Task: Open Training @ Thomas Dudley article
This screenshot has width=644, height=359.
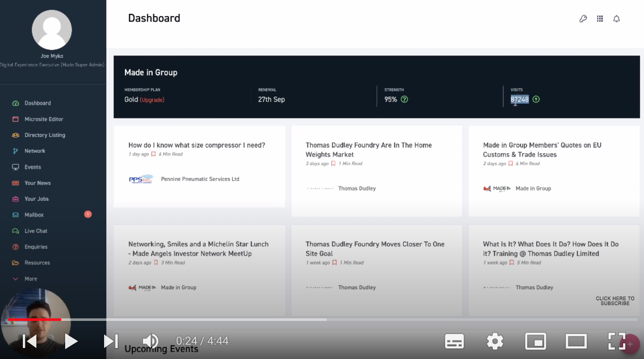Action: click(550, 249)
